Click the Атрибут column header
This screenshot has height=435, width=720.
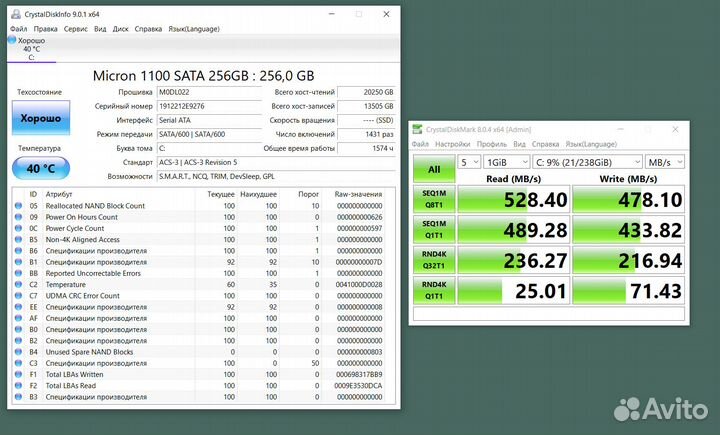pyautogui.click(x=59, y=194)
